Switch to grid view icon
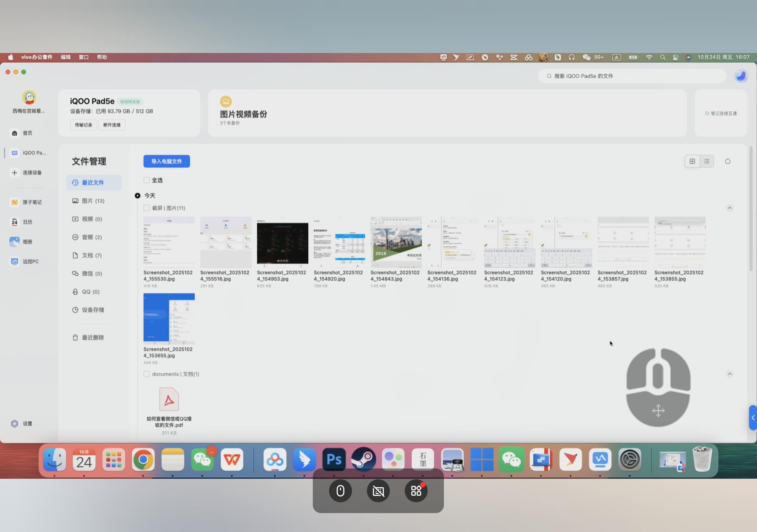 (692, 161)
